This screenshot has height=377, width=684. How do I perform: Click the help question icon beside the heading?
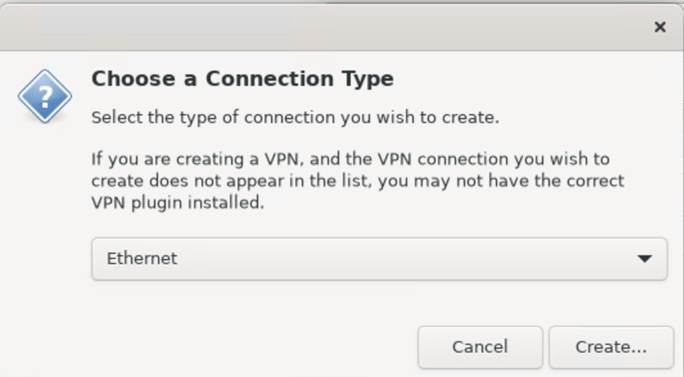(x=45, y=96)
